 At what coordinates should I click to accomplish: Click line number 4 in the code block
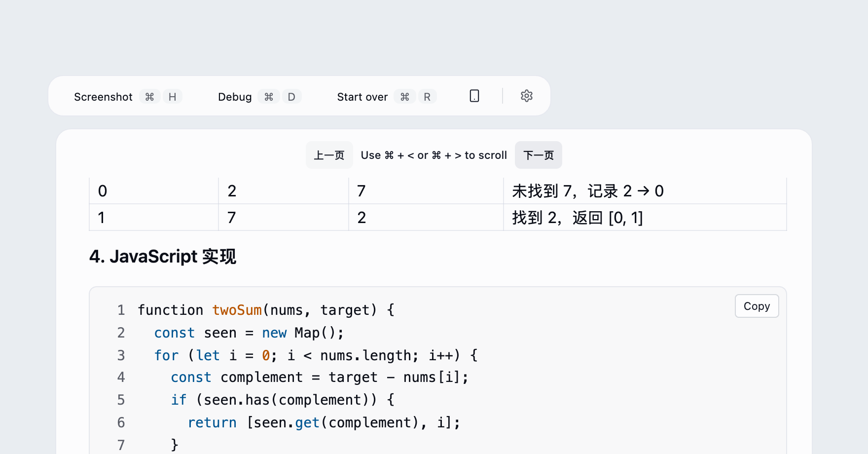pyautogui.click(x=121, y=377)
